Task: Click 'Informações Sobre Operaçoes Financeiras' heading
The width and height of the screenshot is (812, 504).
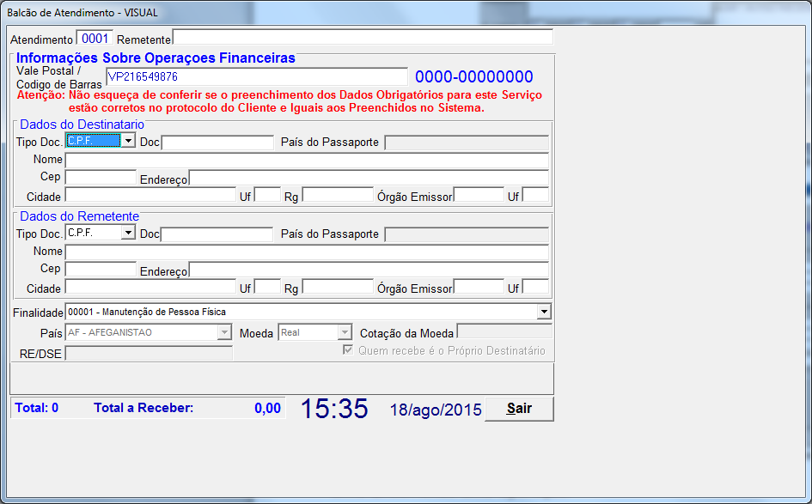Action: [x=156, y=58]
